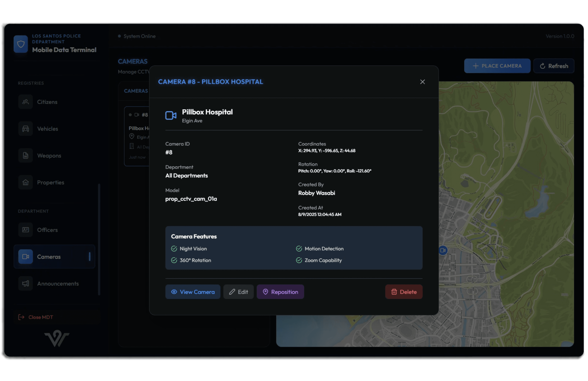Open the Announcements menu item
The image size is (588, 381).
[54, 284]
